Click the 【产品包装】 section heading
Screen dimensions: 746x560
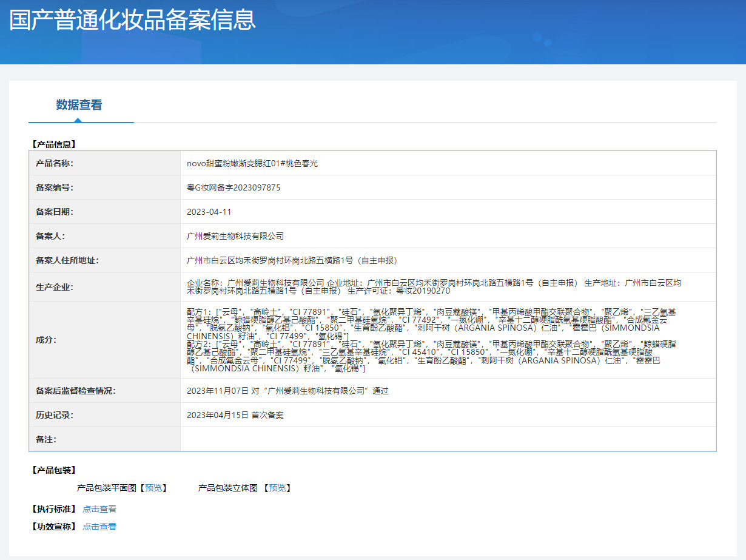pyautogui.click(x=53, y=470)
